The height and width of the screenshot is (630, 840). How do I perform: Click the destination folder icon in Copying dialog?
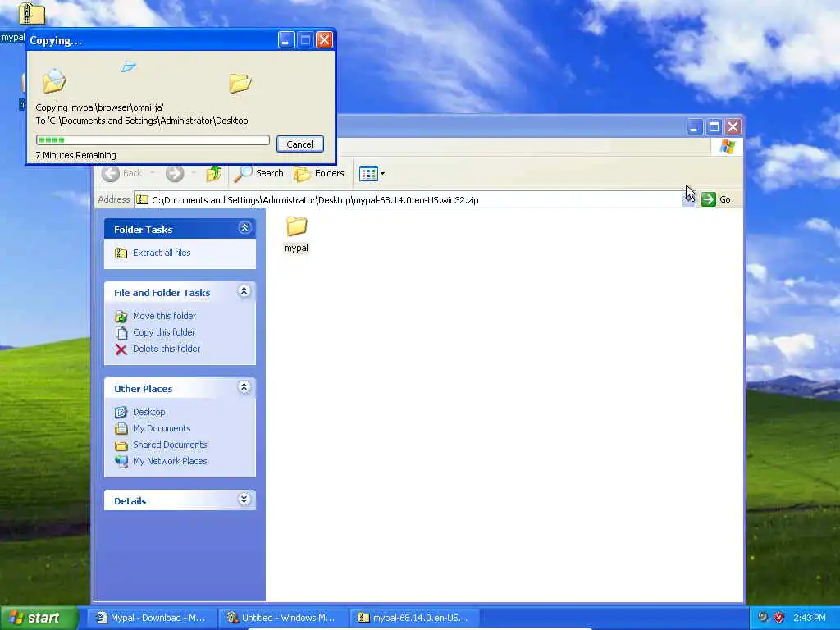coord(240,83)
